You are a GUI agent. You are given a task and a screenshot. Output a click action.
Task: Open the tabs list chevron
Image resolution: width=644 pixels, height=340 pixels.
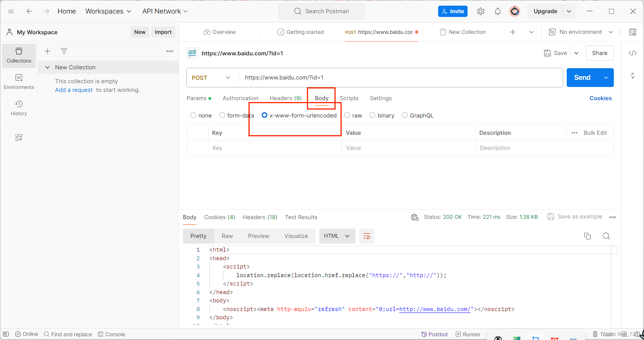(532, 32)
